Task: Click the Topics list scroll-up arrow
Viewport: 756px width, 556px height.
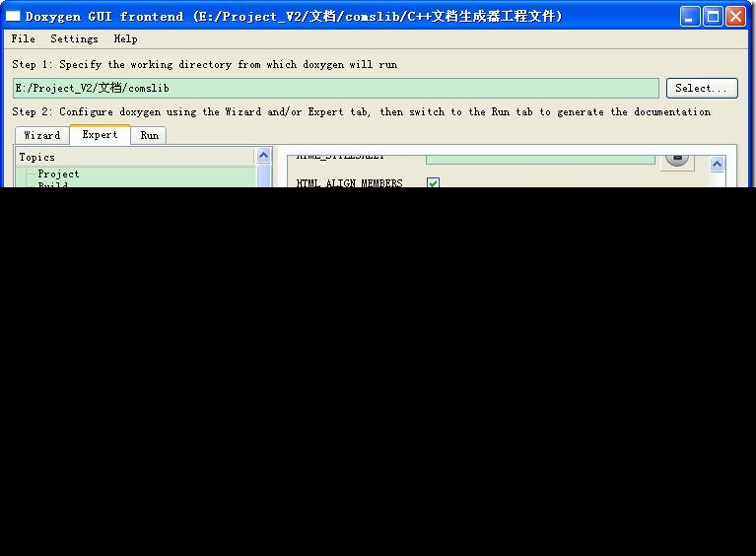Action: 264,156
